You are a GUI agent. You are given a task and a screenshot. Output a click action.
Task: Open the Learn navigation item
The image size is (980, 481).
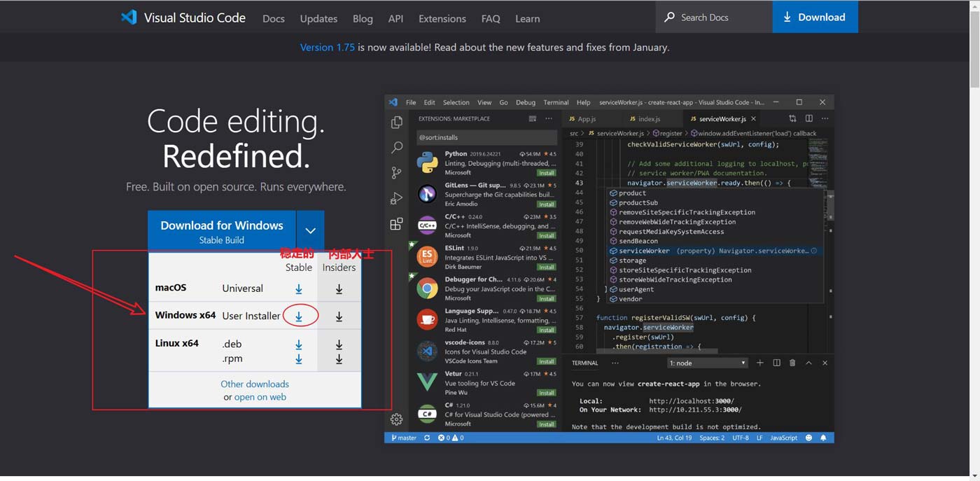click(x=527, y=18)
